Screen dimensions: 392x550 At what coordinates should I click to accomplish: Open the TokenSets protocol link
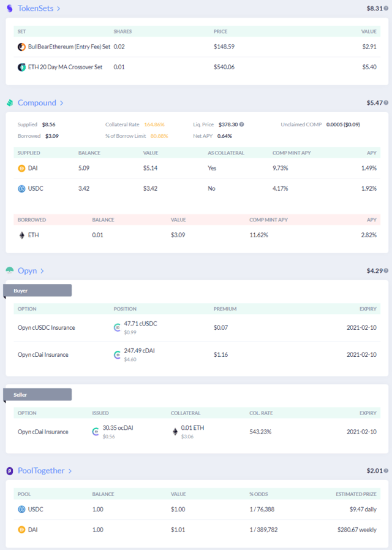point(36,9)
